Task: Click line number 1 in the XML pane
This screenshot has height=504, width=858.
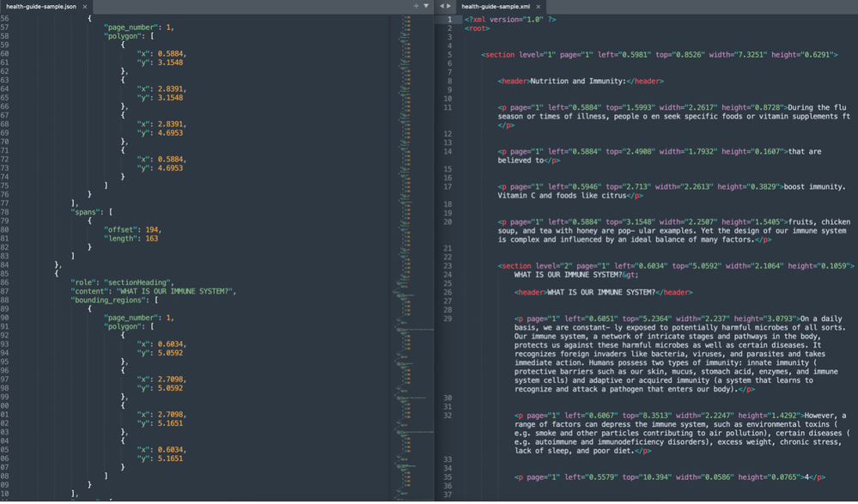Action: point(450,19)
